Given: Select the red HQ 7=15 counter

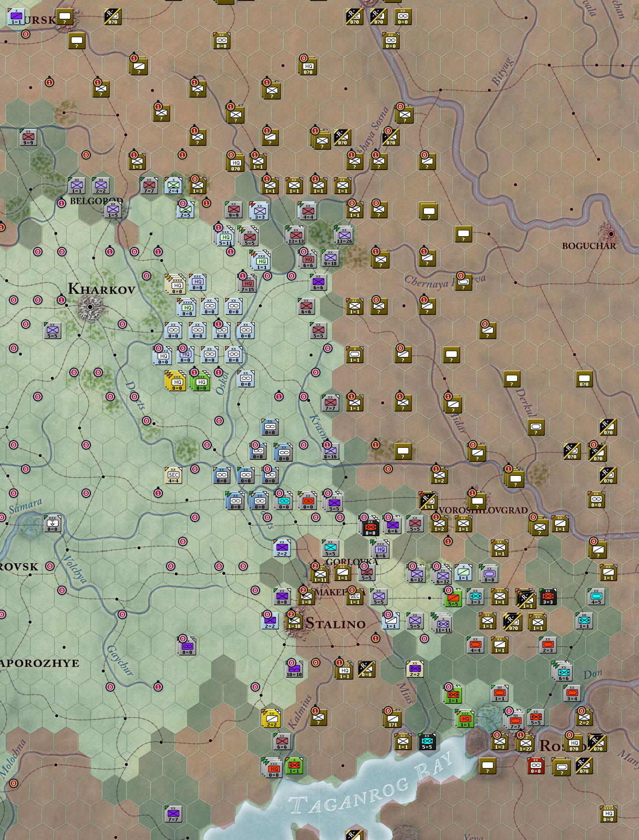Looking at the screenshot, I should [247, 283].
